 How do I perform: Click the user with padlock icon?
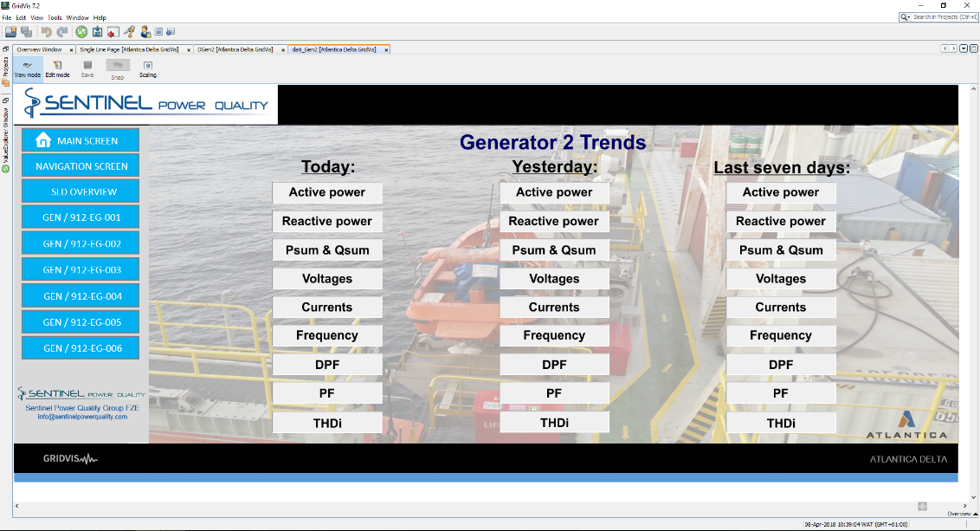pyautogui.click(x=145, y=32)
